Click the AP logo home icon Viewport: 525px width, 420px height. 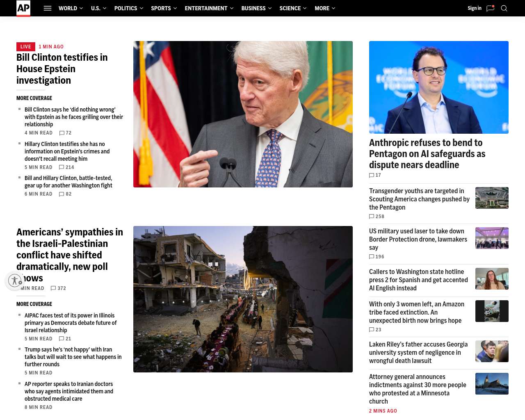tap(23, 8)
